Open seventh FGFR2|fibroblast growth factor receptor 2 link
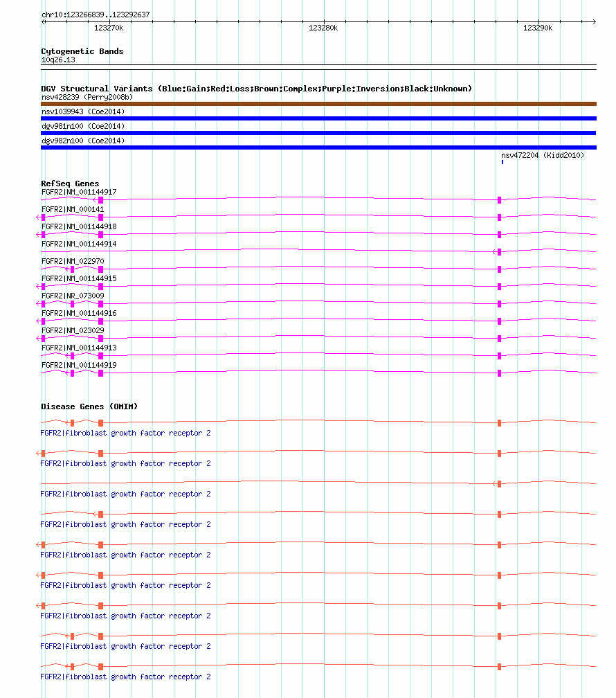The image size is (616, 698). click(125, 616)
